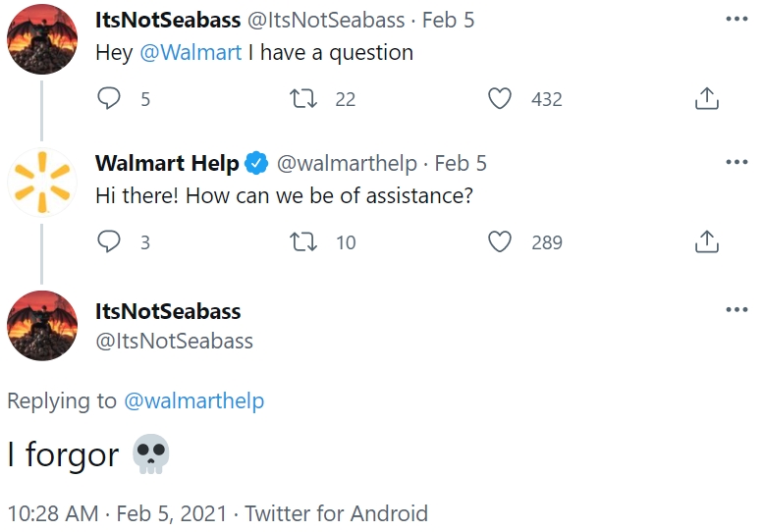The image size is (764, 532).
Task: Like Walmart Help's tweet with 289 likes
Action: pyautogui.click(x=500, y=241)
